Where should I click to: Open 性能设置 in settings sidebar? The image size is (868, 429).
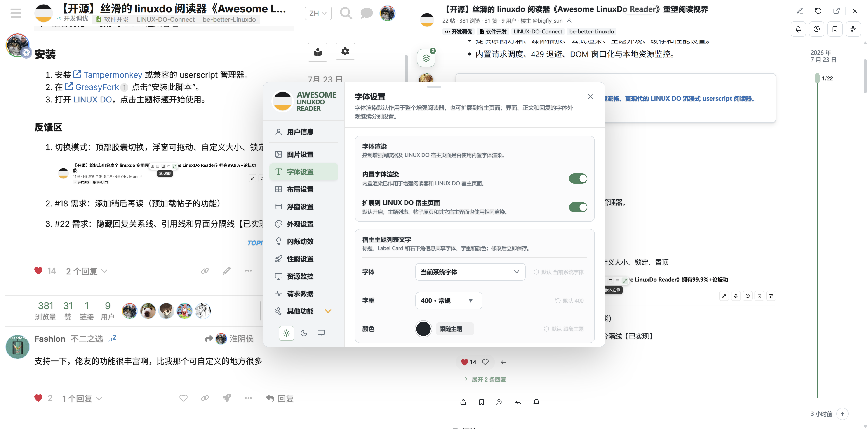point(304,259)
